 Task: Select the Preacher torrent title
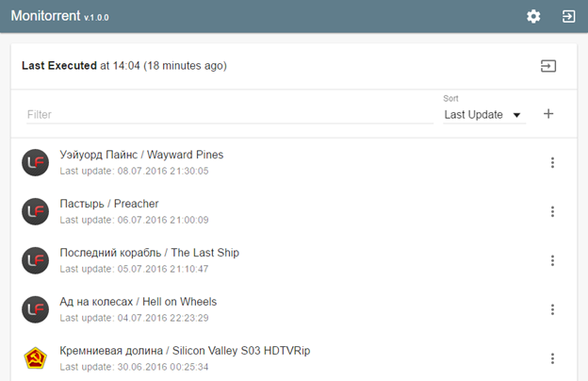pyautogui.click(x=109, y=204)
